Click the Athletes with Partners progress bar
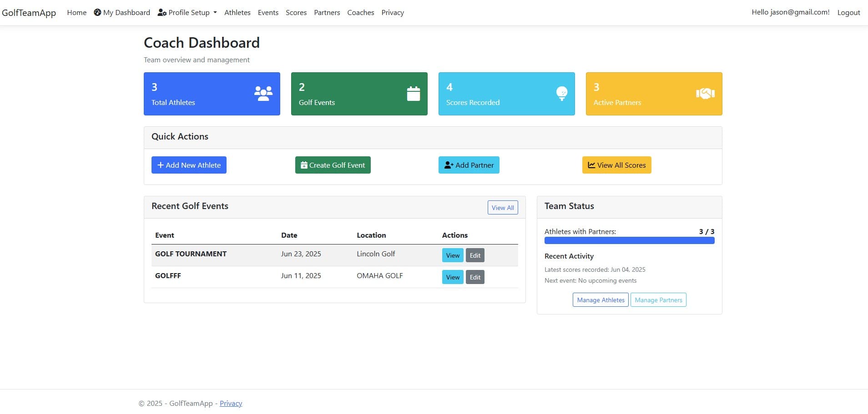This screenshot has height=414, width=868. point(629,240)
